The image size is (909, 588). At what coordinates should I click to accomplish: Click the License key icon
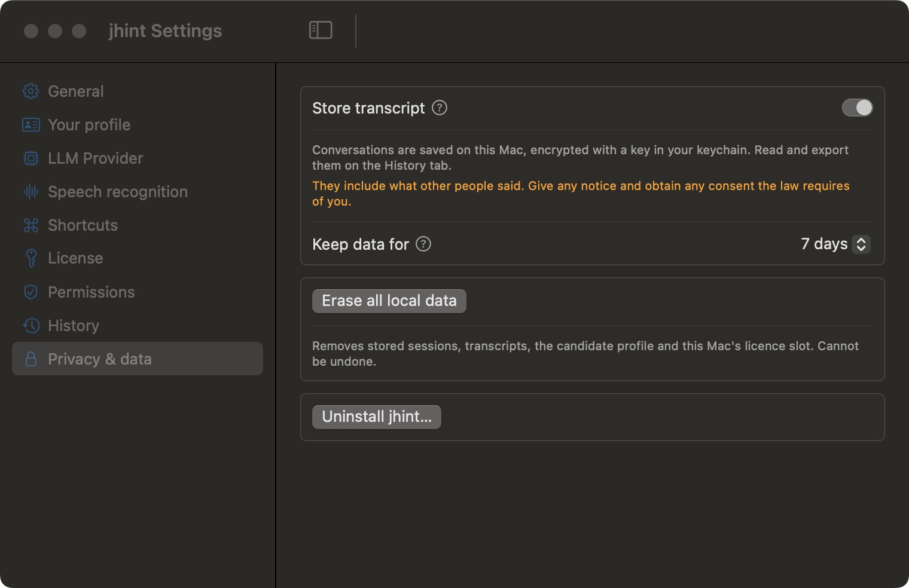coord(31,258)
